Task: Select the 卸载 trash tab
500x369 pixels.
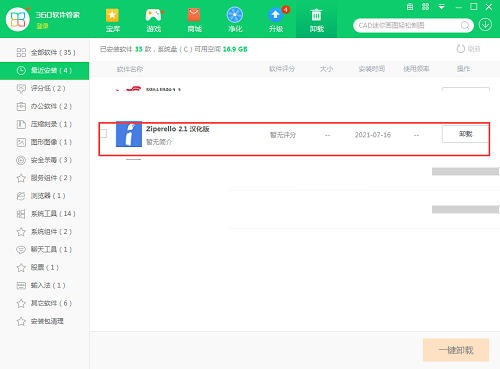Action: (x=316, y=20)
